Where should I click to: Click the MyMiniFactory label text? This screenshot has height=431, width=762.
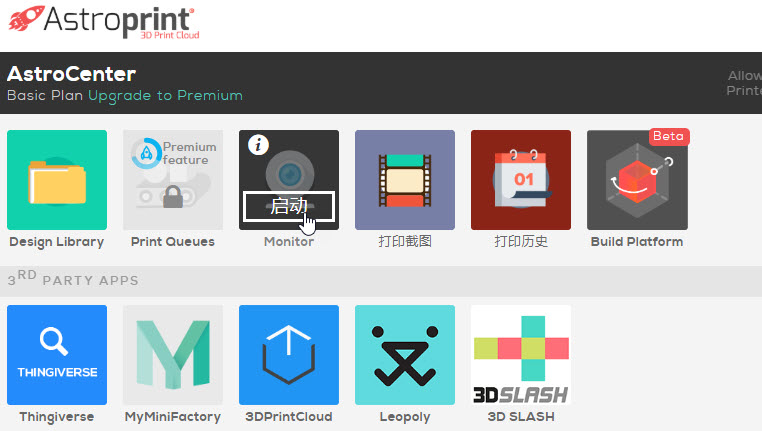tap(173, 417)
